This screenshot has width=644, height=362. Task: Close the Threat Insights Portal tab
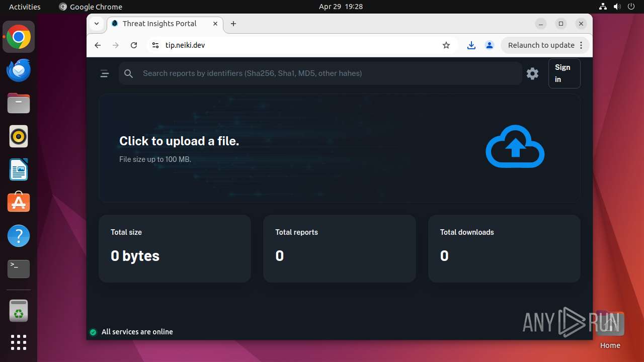(x=215, y=24)
